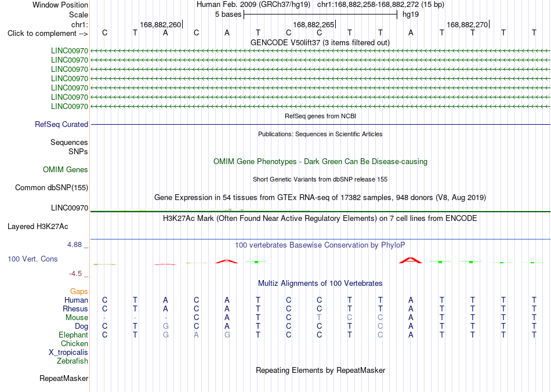Click the orange Gaps label

[x=79, y=292]
